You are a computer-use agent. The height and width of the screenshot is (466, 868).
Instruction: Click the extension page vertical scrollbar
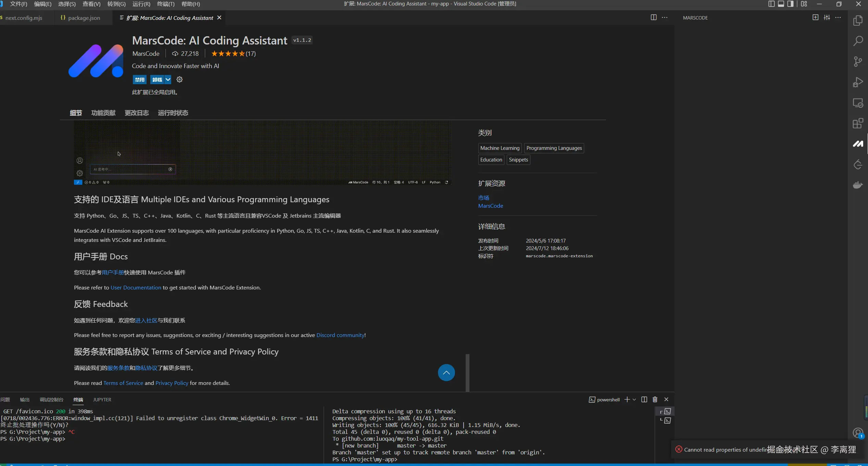click(467, 372)
